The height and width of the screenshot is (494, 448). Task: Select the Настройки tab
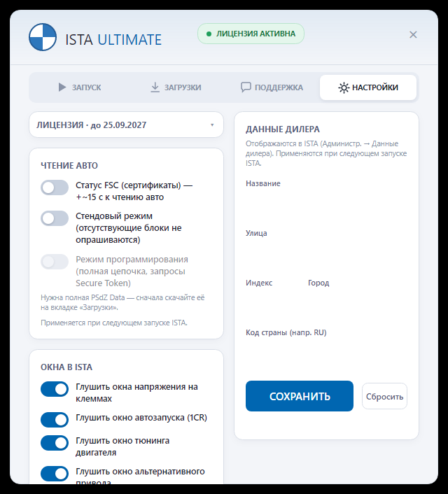[x=368, y=87]
